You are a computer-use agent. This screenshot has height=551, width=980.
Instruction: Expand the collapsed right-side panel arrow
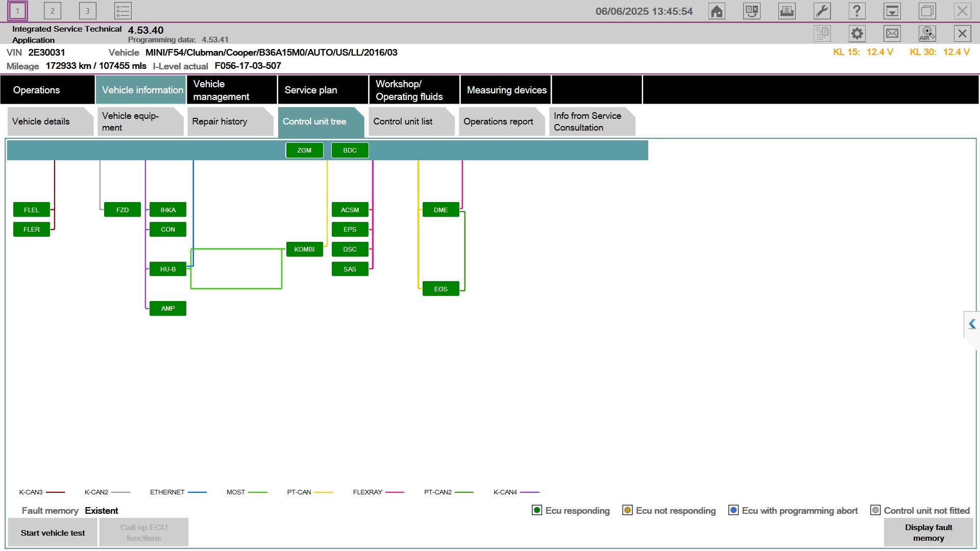pos(972,324)
